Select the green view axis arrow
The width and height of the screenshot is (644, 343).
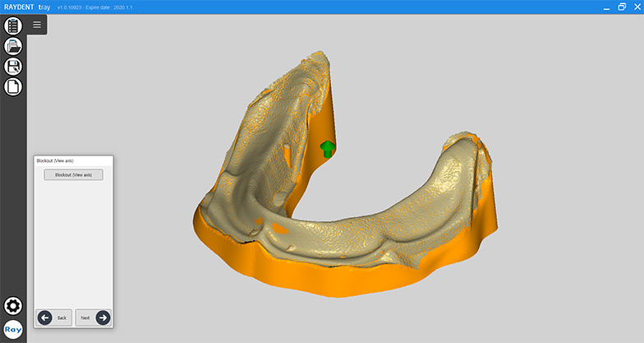pyautogui.click(x=327, y=149)
